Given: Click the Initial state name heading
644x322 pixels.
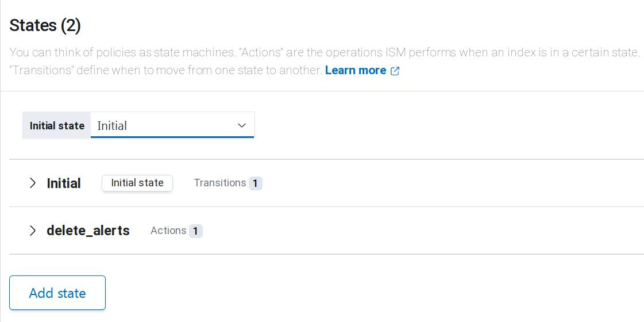Looking at the screenshot, I should pyautogui.click(x=63, y=183).
